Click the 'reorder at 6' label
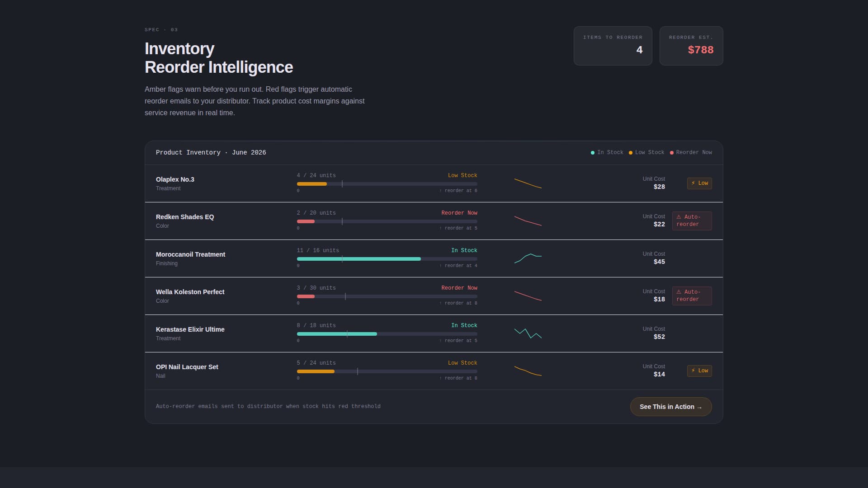Viewport: 868px width, 488px height. (458, 191)
